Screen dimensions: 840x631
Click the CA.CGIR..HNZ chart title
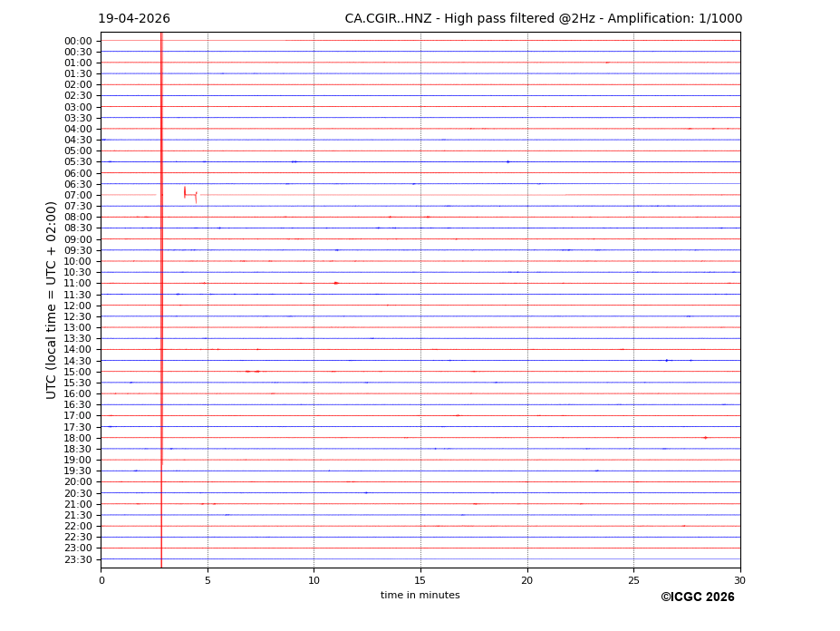543,19
